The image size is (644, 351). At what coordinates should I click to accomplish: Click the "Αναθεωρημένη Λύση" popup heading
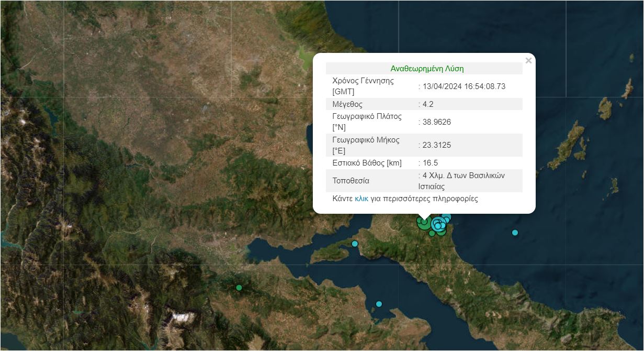(x=427, y=69)
